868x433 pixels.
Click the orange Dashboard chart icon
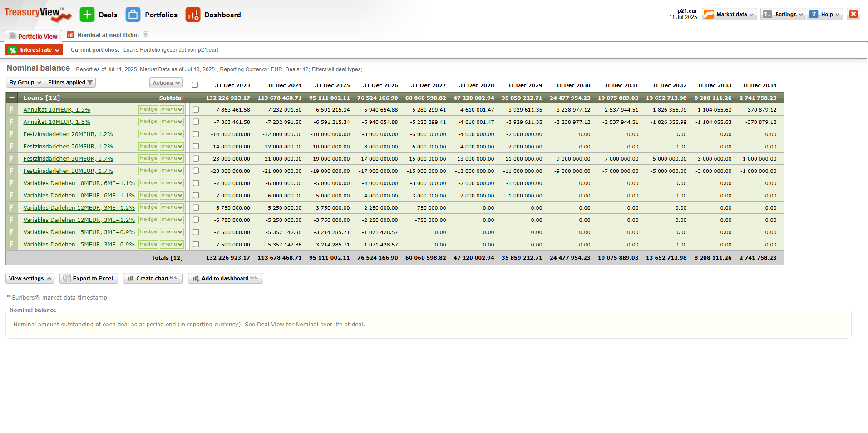tap(192, 15)
